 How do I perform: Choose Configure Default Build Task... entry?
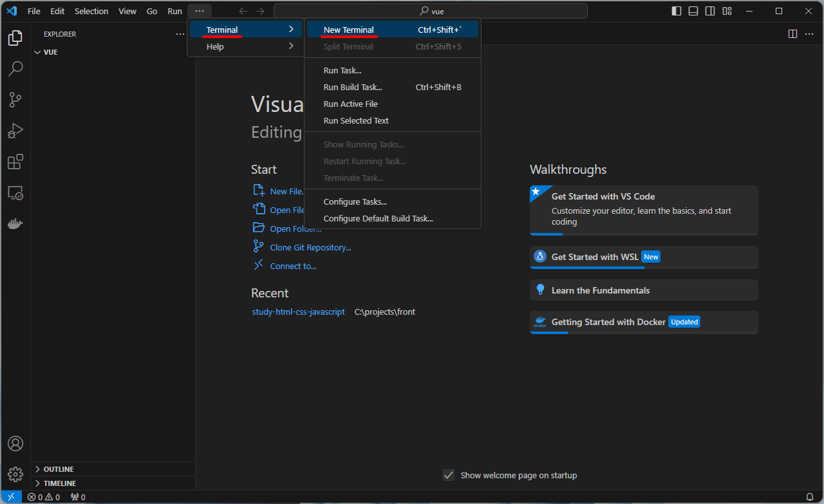[393, 218]
